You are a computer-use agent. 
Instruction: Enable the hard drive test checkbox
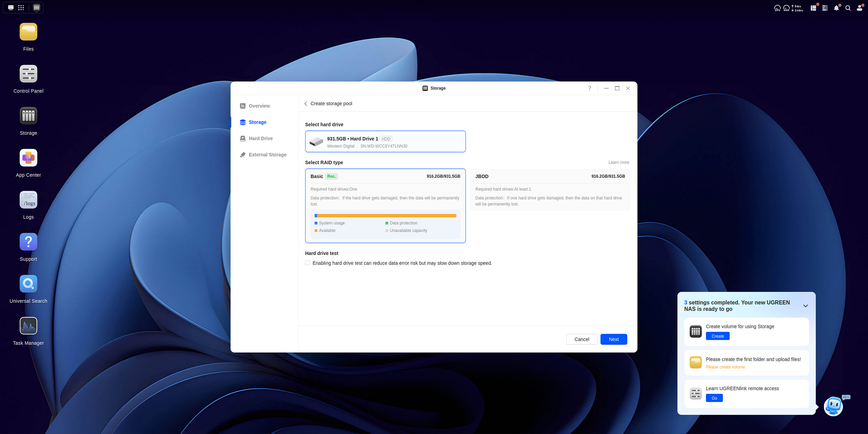(x=307, y=263)
